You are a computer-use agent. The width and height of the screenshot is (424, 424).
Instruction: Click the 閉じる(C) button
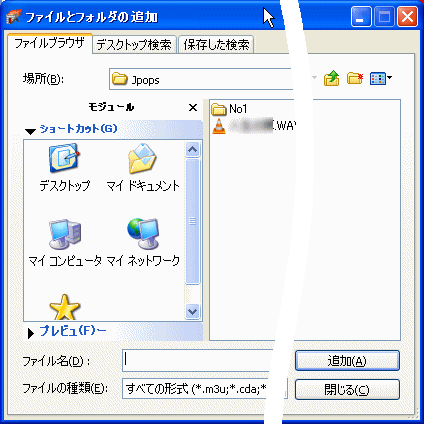[347, 389]
